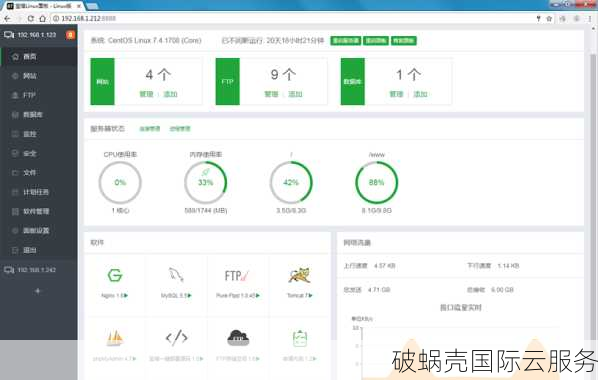Screen dimensions: 598x380
Task: Click the browser back arrow
Action: [7, 18]
